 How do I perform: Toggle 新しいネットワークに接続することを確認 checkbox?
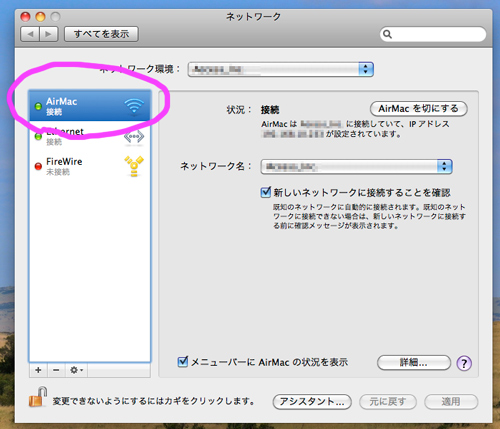(266, 192)
